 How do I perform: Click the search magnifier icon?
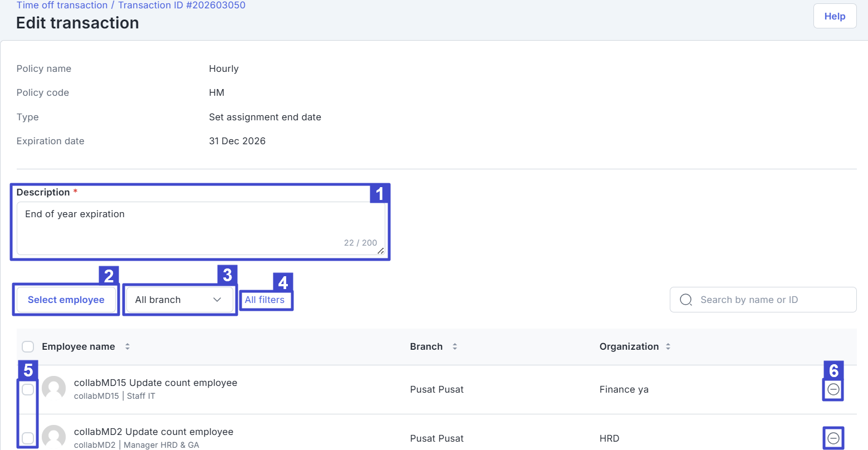point(686,300)
